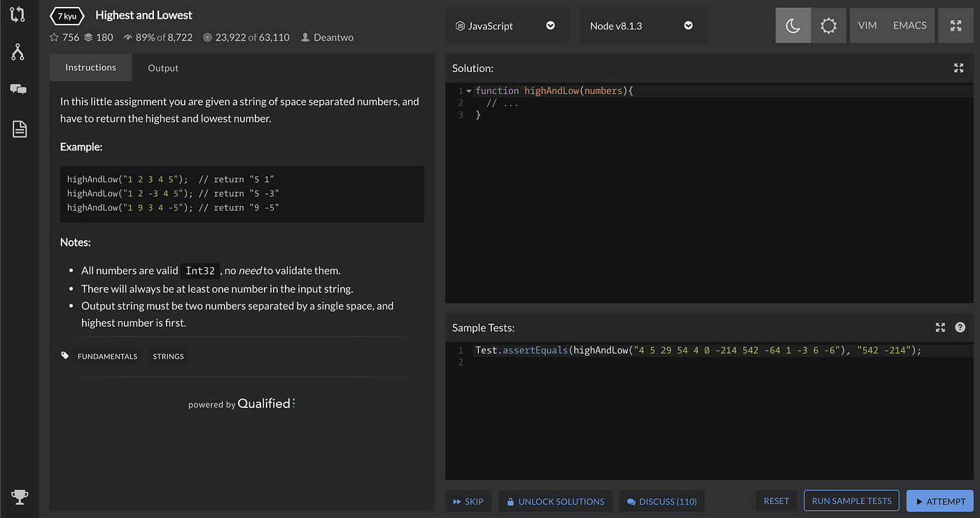Open the JavaScript language dropdown

coord(505,26)
